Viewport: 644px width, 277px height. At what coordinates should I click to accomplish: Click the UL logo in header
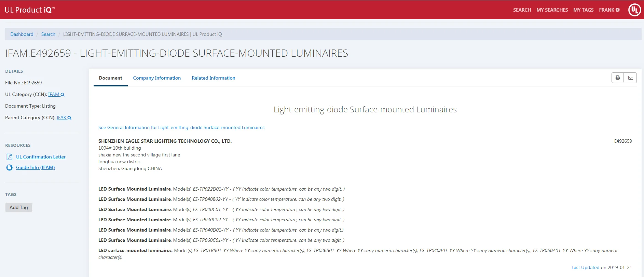click(x=634, y=10)
